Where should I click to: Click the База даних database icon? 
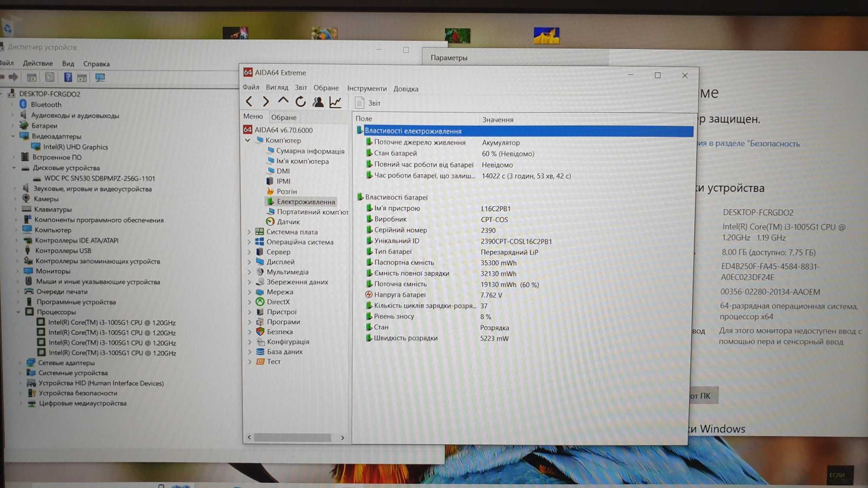tap(260, 352)
